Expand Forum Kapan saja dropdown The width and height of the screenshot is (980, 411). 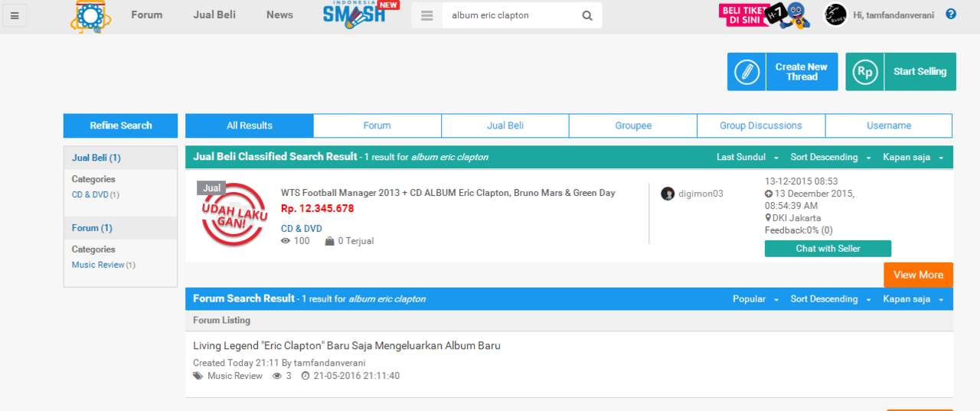click(913, 299)
